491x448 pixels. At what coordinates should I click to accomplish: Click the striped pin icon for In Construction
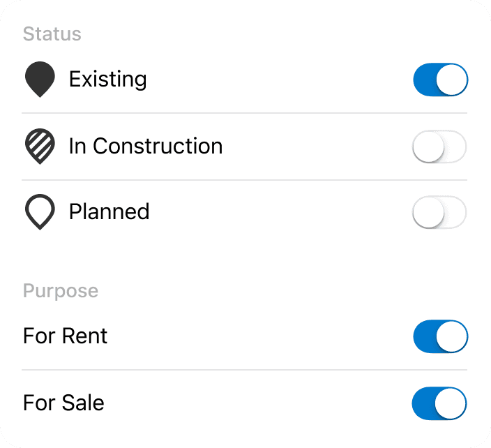point(40,147)
